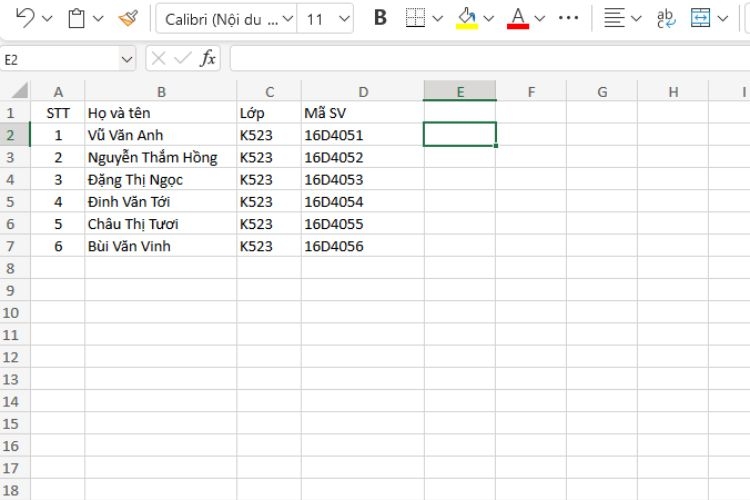Apply red font color
Image resolution: width=750 pixels, height=500 pixels.
(518, 19)
